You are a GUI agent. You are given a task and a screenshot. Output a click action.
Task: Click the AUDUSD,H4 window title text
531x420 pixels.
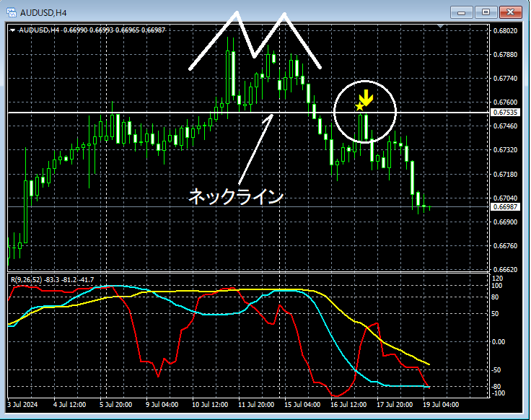(43, 13)
